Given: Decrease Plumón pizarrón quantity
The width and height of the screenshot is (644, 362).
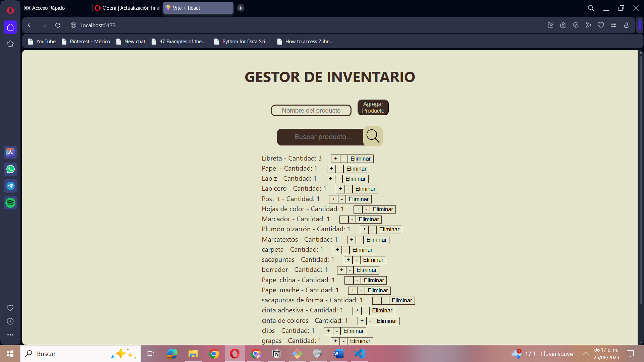Looking at the screenshot, I should pyautogui.click(x=373, y=230).
